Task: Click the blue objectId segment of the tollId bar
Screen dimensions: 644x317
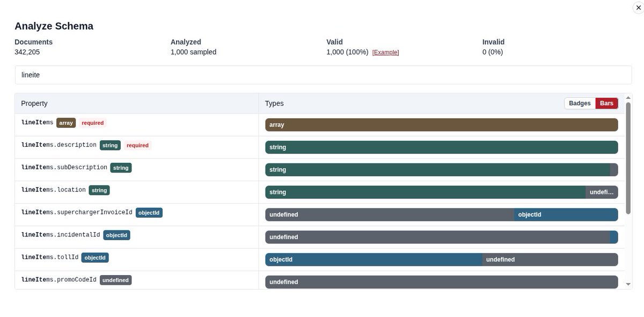Action: pyautogui.click(x=374, y=260)
